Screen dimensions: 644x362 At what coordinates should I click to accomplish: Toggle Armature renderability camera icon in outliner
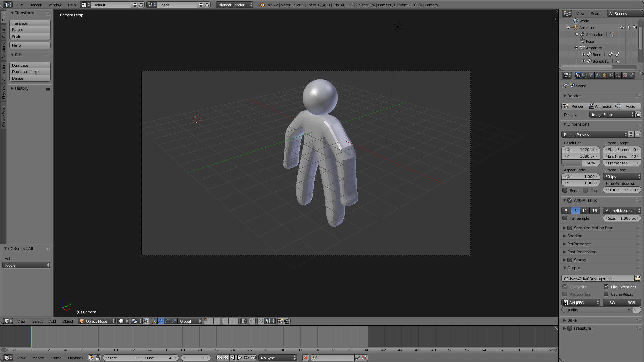point(635,27)
